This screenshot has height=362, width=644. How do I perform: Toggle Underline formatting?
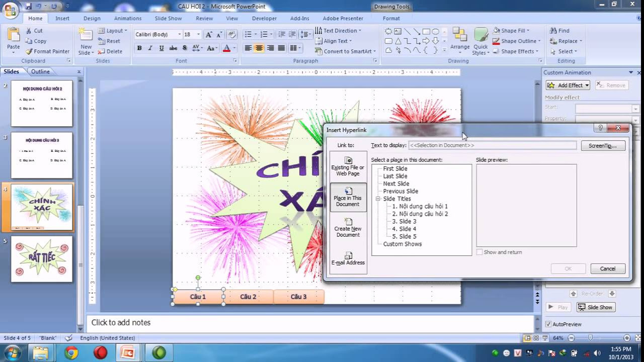point(162,48)
